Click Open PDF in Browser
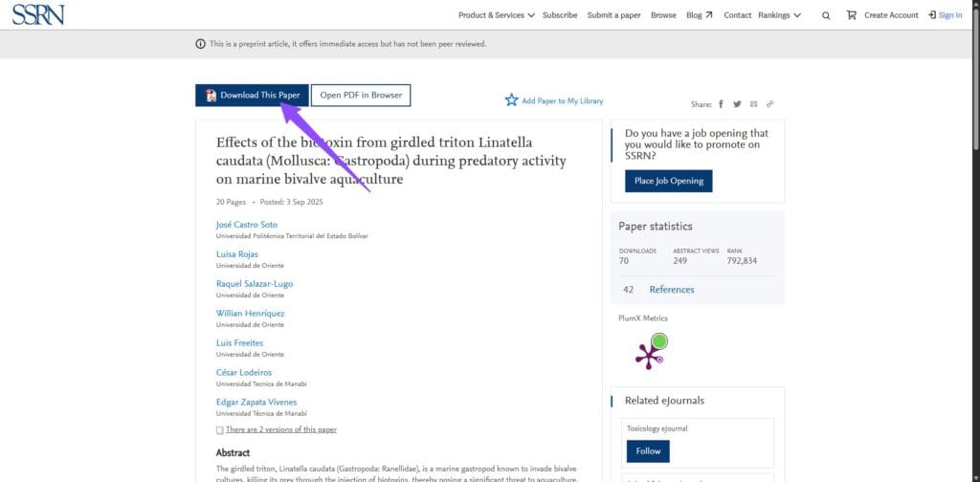Viewport: 980px width, 482px height. point(361,96)
